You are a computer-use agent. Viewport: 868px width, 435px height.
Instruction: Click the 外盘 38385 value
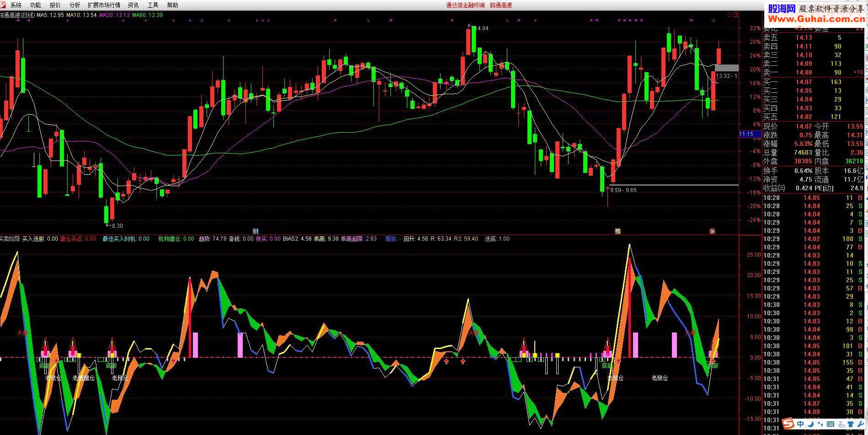point(803,161)
